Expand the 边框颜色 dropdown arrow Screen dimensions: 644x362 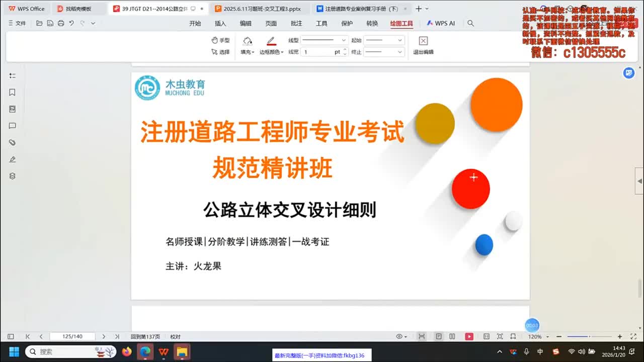tap(282, 52)
